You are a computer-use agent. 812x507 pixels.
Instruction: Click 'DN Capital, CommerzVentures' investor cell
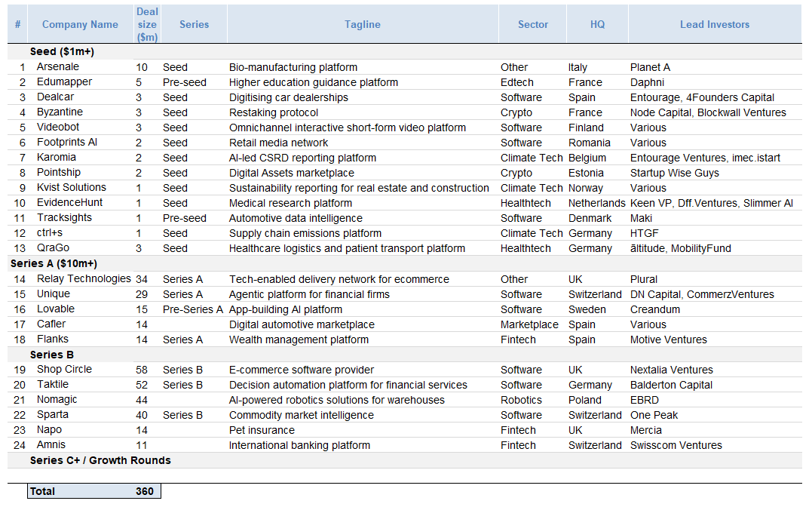pyautogui.click(x=702, y=294)
